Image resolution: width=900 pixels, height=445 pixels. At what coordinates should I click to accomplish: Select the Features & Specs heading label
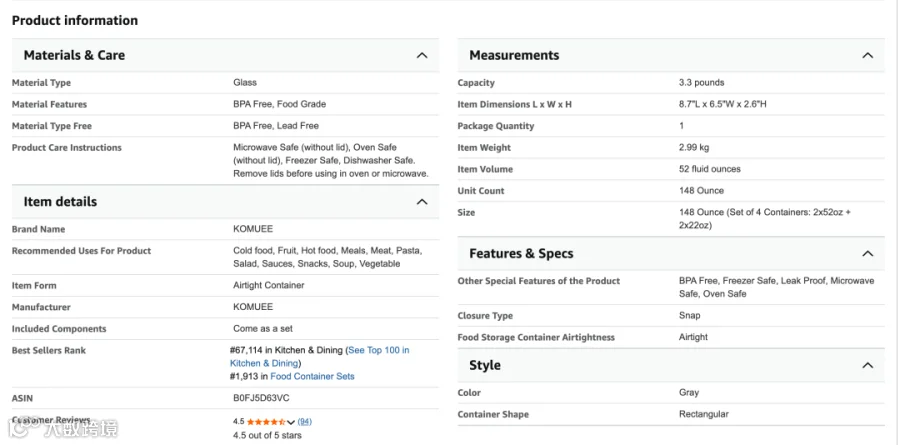point(521,254)
